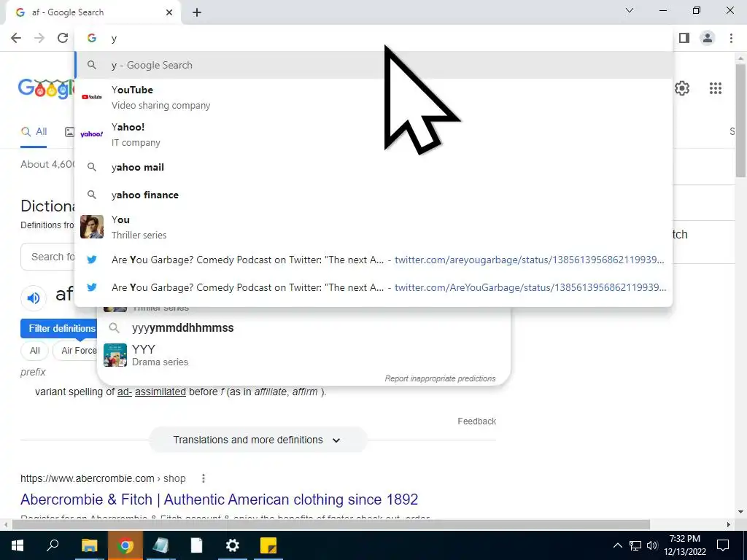This screenshot has height=560, width=747.
Task: Click the Yahoo logo icon in suggestions
Action: [92, 134]
